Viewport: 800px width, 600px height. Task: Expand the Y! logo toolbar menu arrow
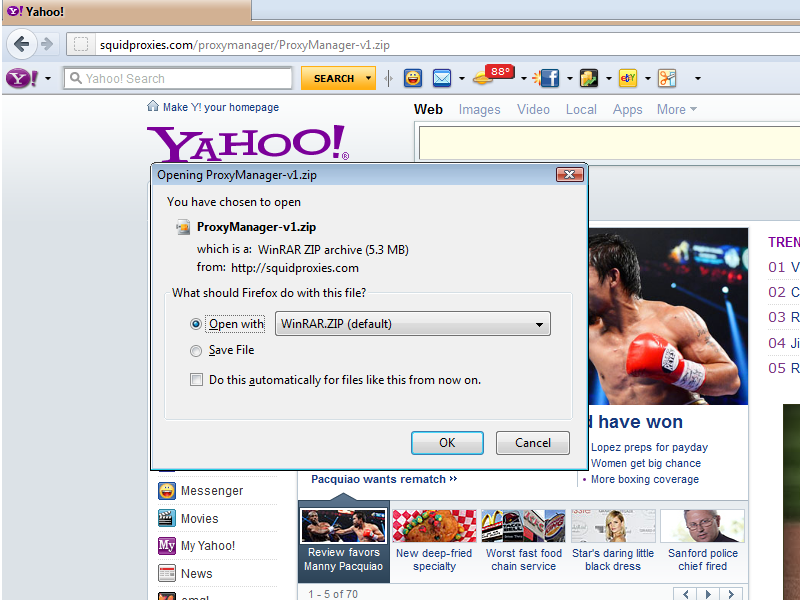48,79
